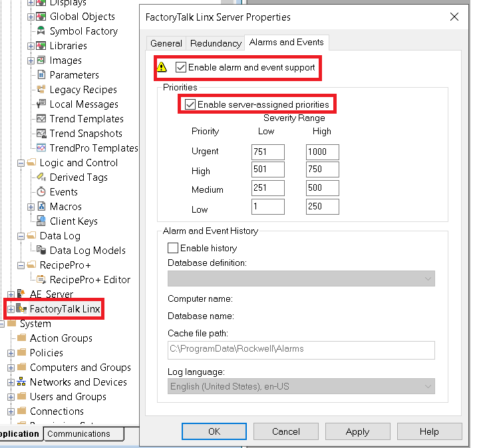The width and height of the screenshot is (481, 448).
Task: Click the Cache file path field
Action: point(301,350)
